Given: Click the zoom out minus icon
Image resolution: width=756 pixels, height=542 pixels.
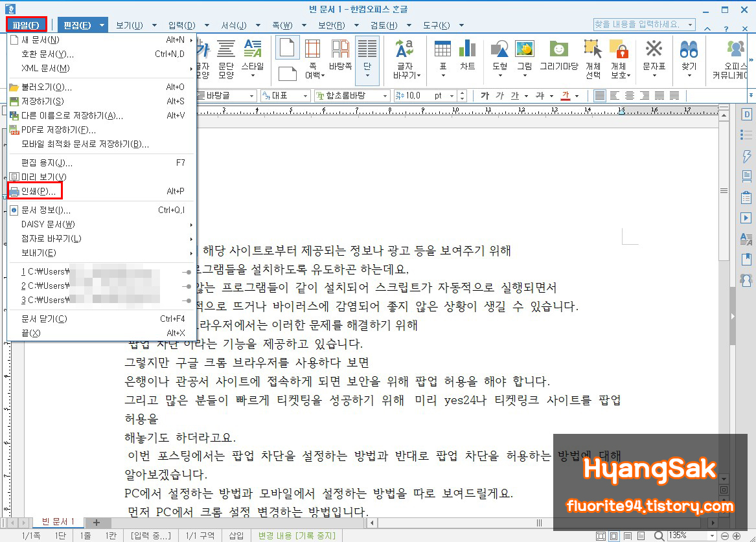Looking at the screenshot, I should tap(725, 536).
